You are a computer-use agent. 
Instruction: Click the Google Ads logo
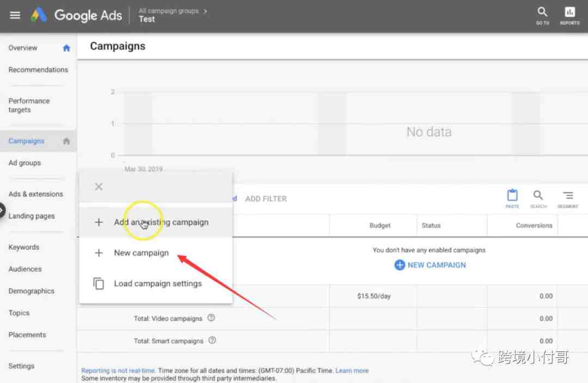point(77,15)
